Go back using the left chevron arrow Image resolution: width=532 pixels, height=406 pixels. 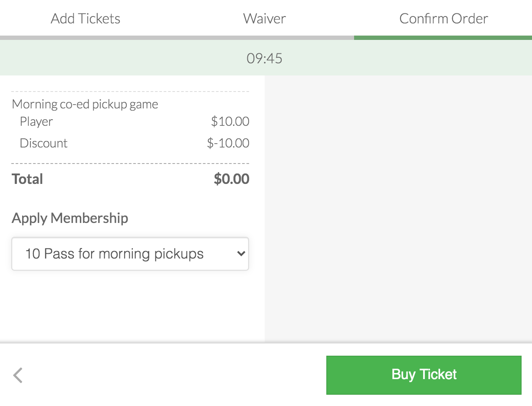click(18, 375)
